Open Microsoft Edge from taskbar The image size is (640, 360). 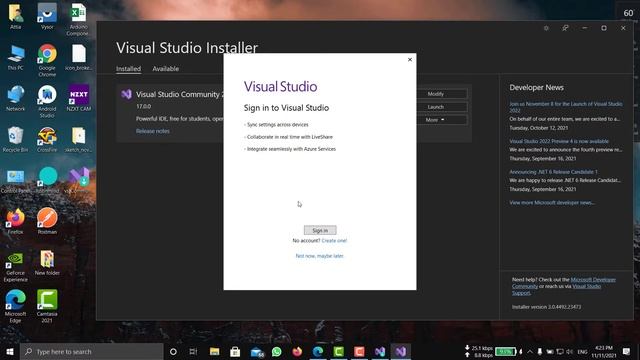click(x=318, y=351)
